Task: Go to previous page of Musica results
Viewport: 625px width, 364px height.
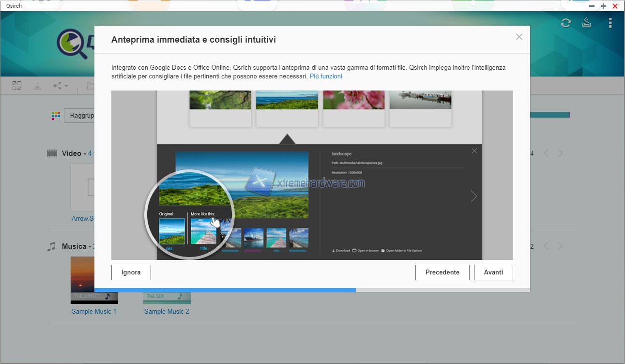Action: 546,246
